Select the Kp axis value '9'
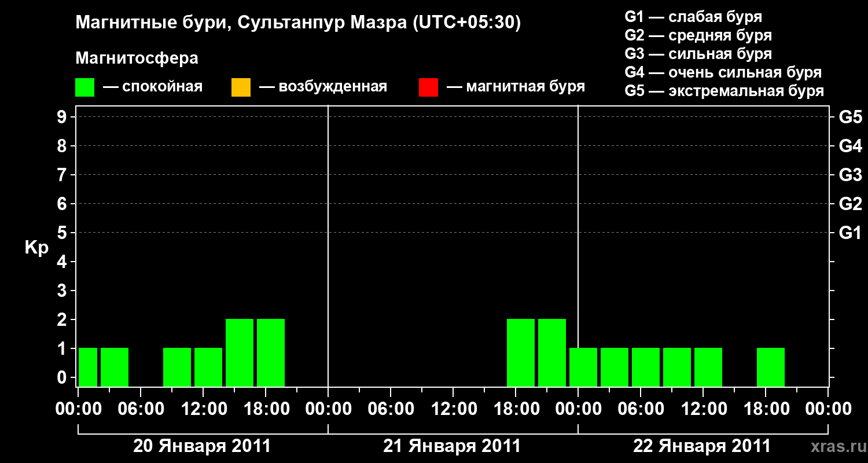This screenshot has width=868, height=463. point(63,117)
